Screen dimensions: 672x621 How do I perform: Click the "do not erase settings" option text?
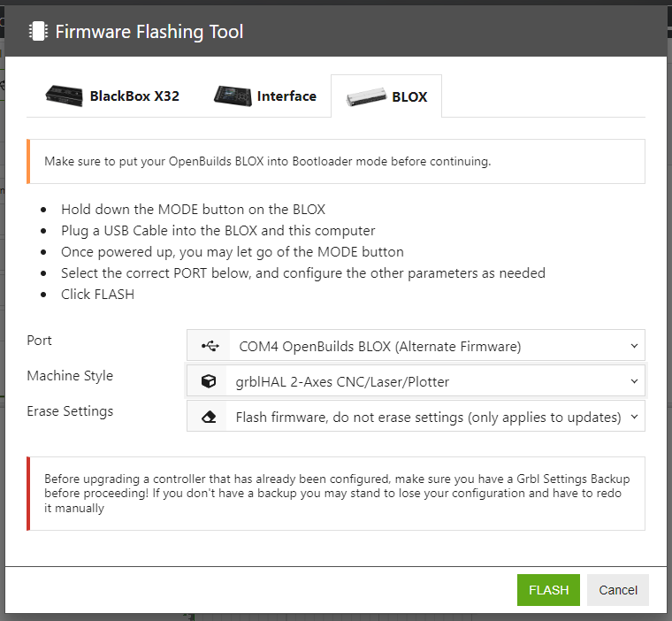tap(428, 417)
